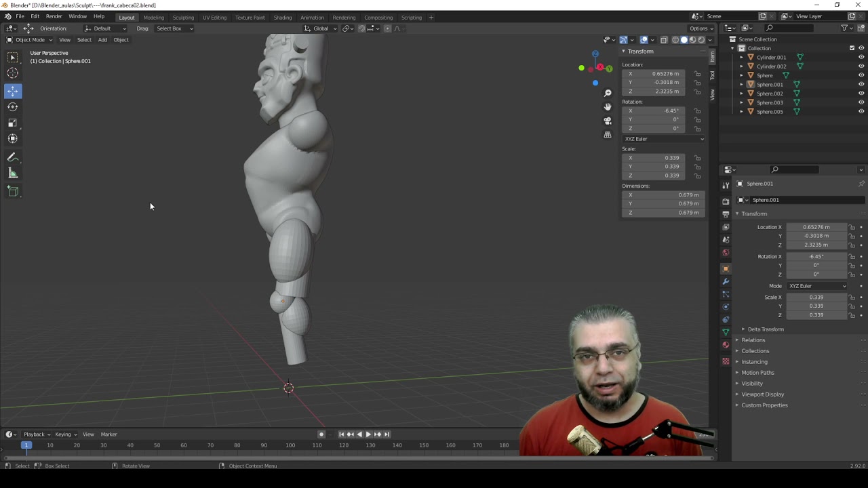868x488 pixels.
Task: Select the Cursor tool
Action: coord(13,73)
